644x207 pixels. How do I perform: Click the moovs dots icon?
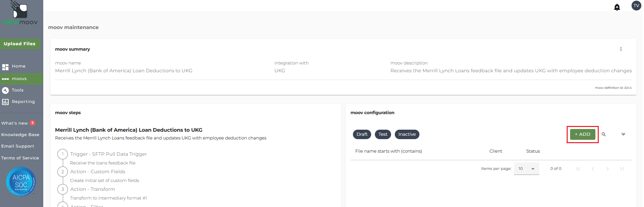coord(5,79)
